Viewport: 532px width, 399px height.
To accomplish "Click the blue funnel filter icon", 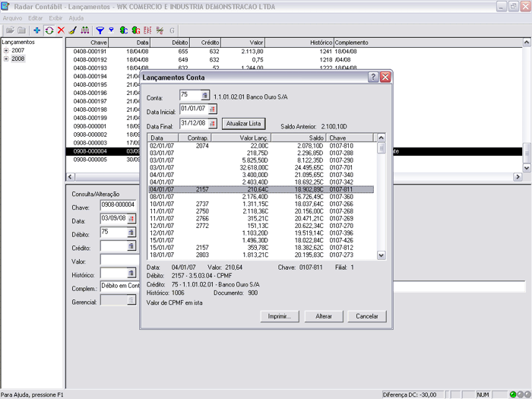I will point(100,30).
